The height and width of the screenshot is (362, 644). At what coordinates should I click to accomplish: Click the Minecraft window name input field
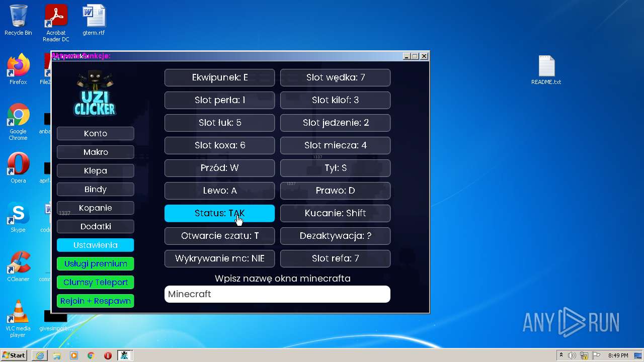pos(277,294)
